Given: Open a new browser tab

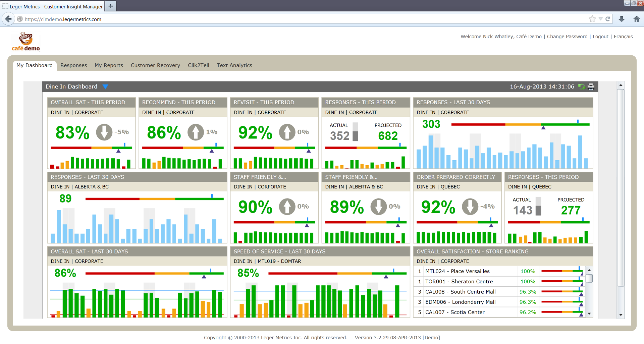Looking at the screenshot, I should point(111,6).
